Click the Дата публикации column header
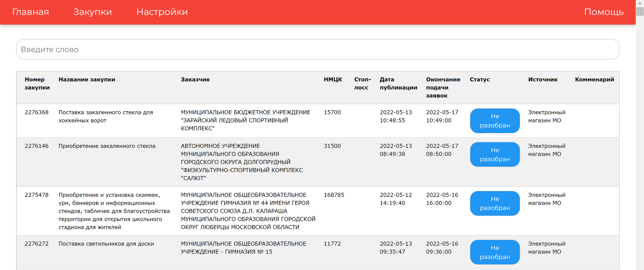 [398, 83]
